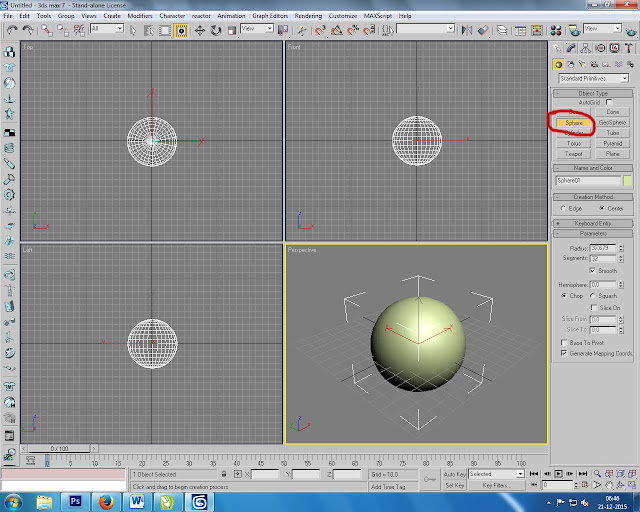Image resolution: width=640 pixels, height=512 pixels.
Task: Switch to Utilities hammer panel tab
Action: [x=629, y=48]
